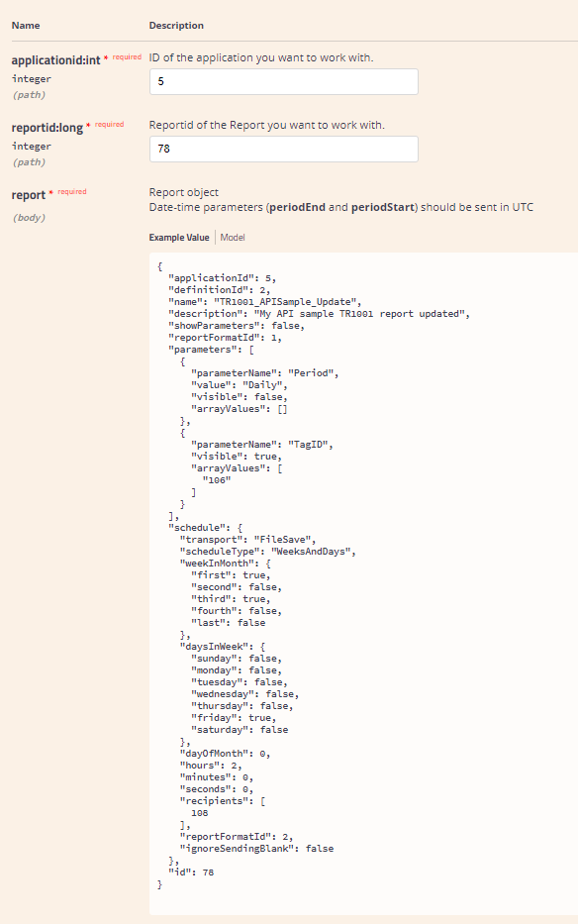Click the applicationid input field containing 5

(x=283, y=82)
